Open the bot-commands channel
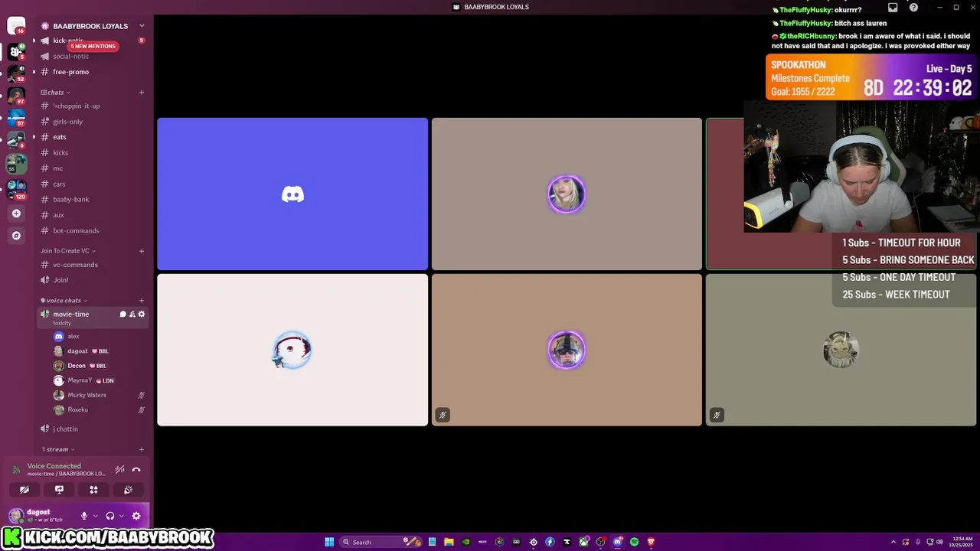Screen dimensions: 980x551 tap(93, 230)
